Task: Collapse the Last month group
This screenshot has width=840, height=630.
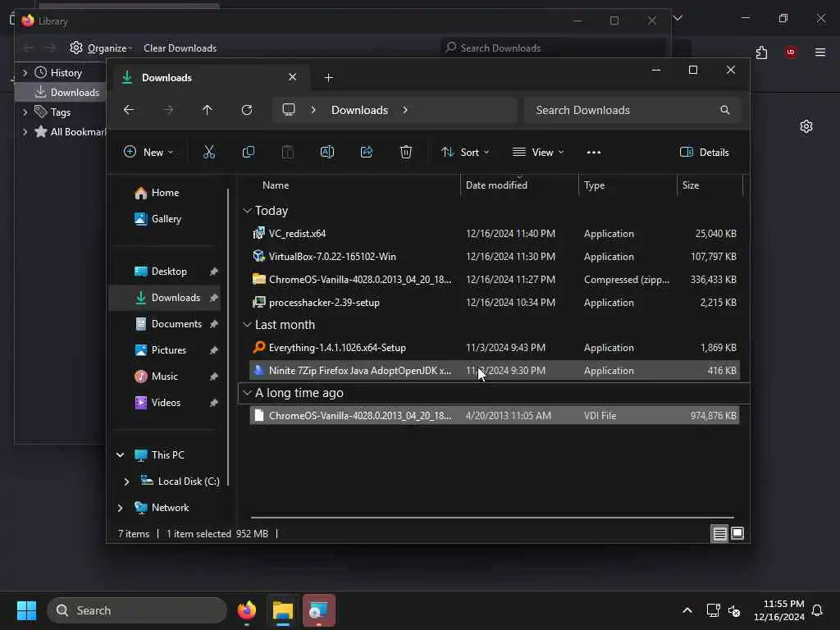Action: click(247, 325)
